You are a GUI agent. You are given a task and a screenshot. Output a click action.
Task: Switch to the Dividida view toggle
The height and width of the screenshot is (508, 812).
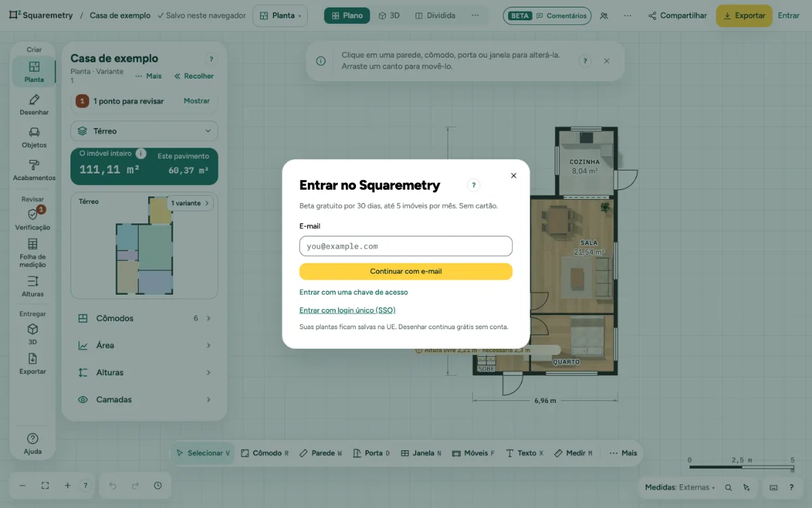pos(435,16)
